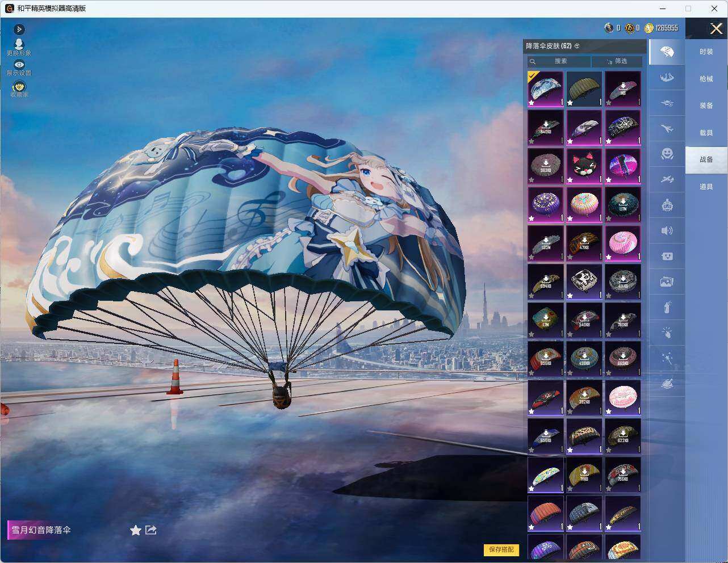Select the black and white graffiti parachute
This screenshot has height=563, width=728.
pos(584,282)
